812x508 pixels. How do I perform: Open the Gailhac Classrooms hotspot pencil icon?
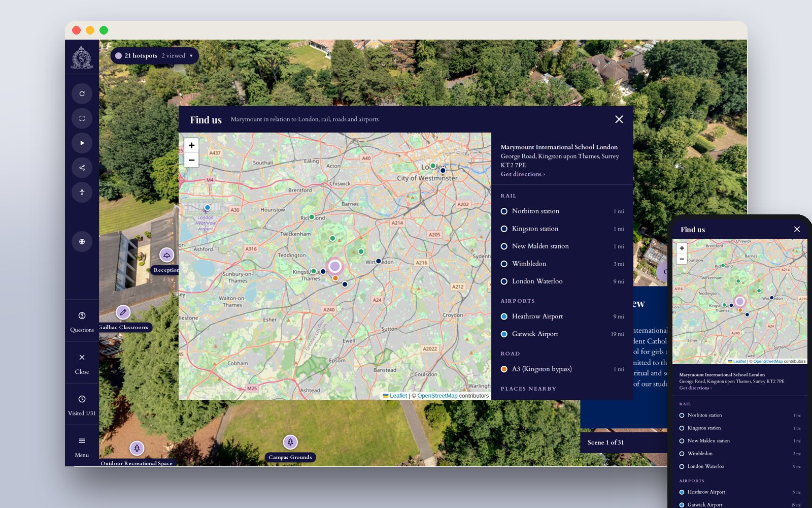[x=123, y=312]
